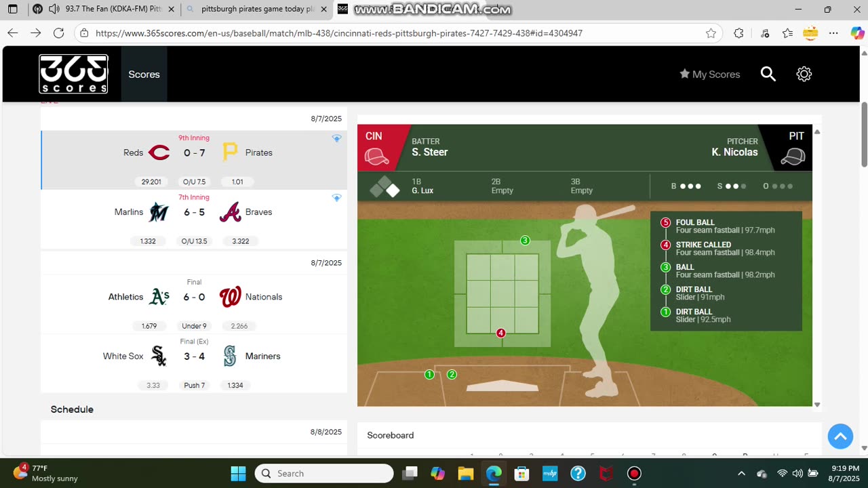Click the Under 9 odds pill
The image size is (868, 488).
coord(194,326)
